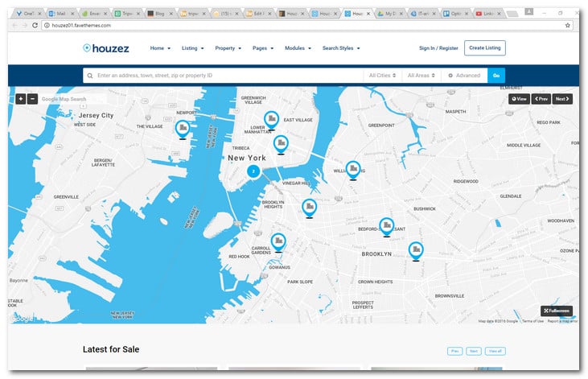The width and height of the screenshot is (588, 379).
Task: Click Sign In / Register link
Action: [438, 48]
